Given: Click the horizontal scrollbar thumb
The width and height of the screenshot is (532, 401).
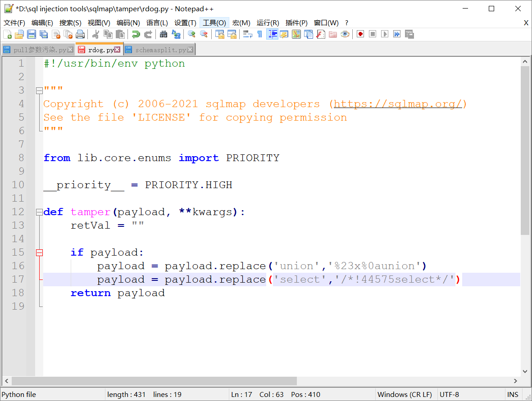Looking at the screenshot, I should 155,381.
